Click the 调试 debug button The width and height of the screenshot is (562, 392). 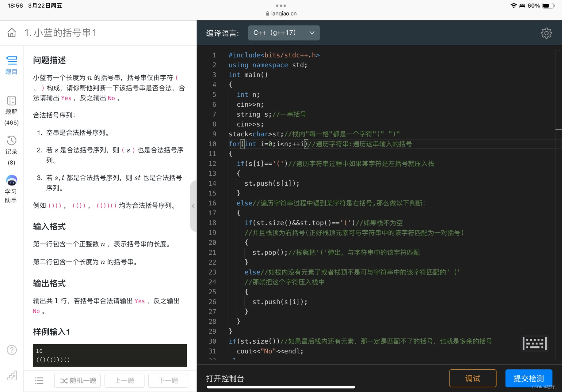(x=473, y=379)
